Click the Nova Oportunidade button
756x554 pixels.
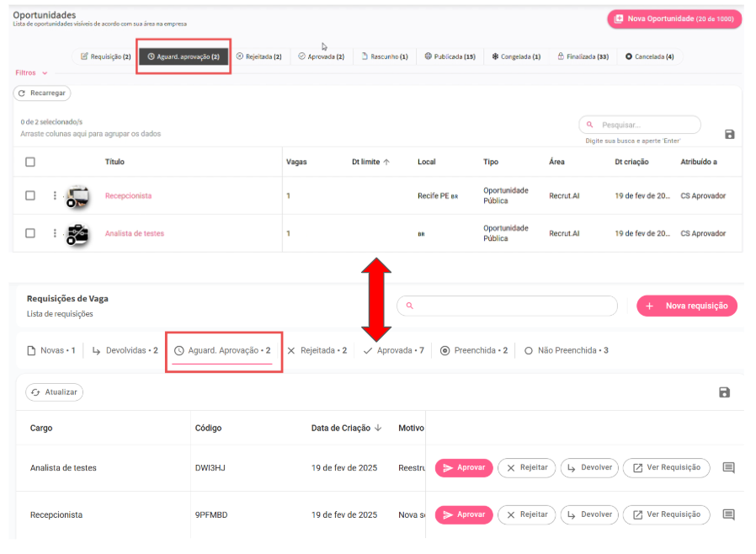click(673, 19)
